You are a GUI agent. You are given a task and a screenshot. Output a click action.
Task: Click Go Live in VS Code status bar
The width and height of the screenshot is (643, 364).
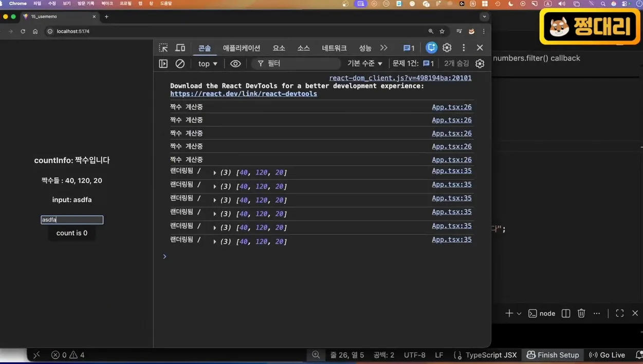[x=607, y=355]
